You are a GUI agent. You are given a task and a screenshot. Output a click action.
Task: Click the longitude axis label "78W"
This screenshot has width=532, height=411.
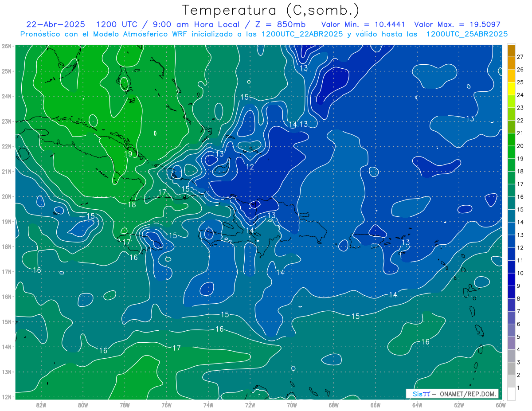(x=125, y=405)
